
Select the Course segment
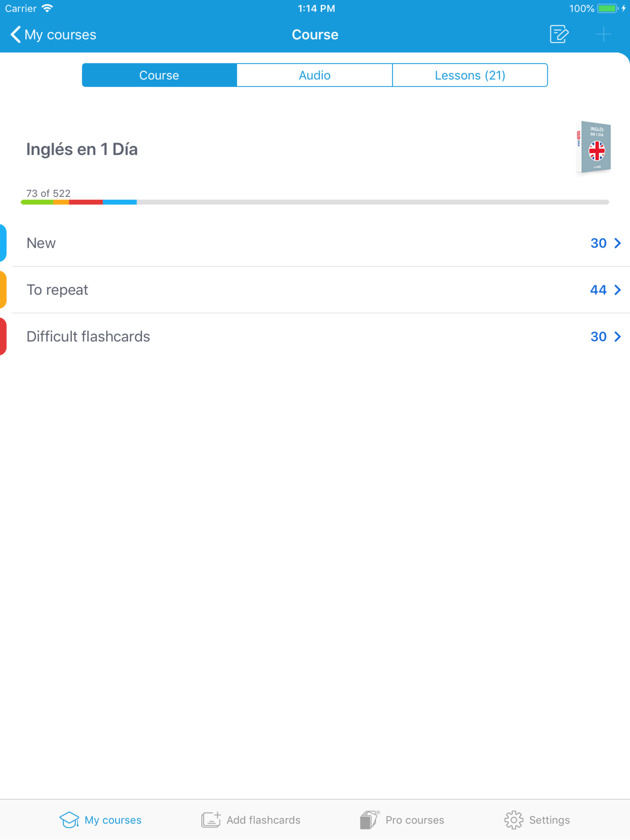(159, 75)
